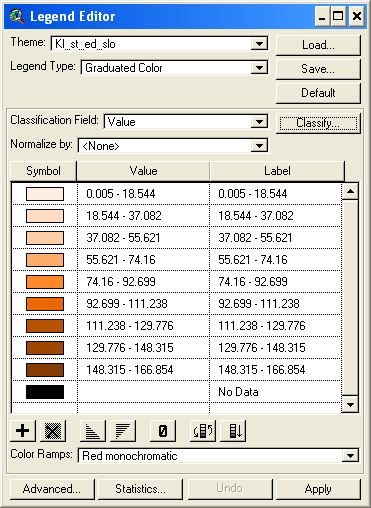Viewport: 371px width, 508px height.
Task: Ramp colors icon button
Action: [x=233, y=431]
